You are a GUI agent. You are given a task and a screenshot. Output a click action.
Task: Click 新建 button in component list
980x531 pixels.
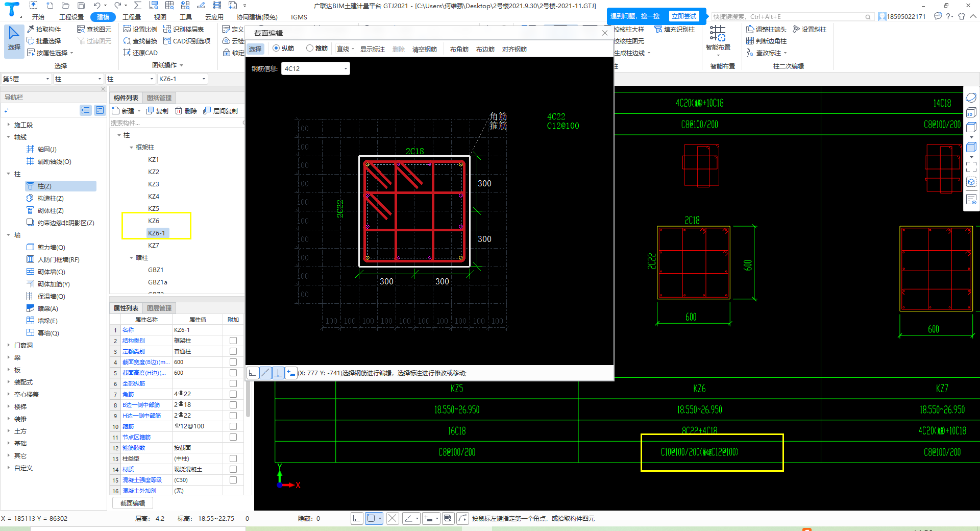click(x=124, y=111)
